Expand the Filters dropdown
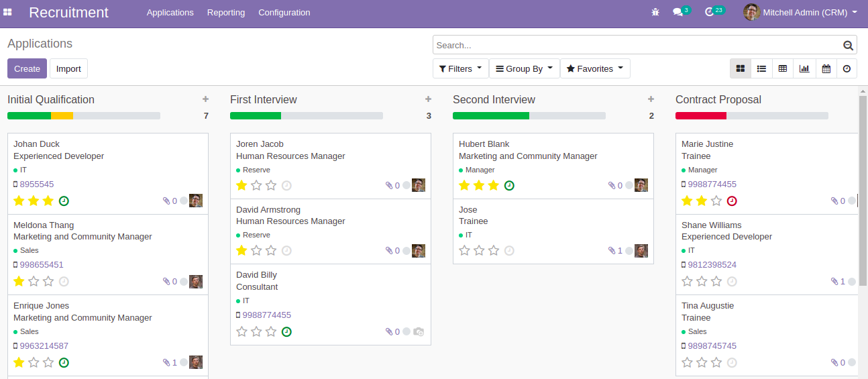Viewport: 868px width, 379px height. [460, 68]
